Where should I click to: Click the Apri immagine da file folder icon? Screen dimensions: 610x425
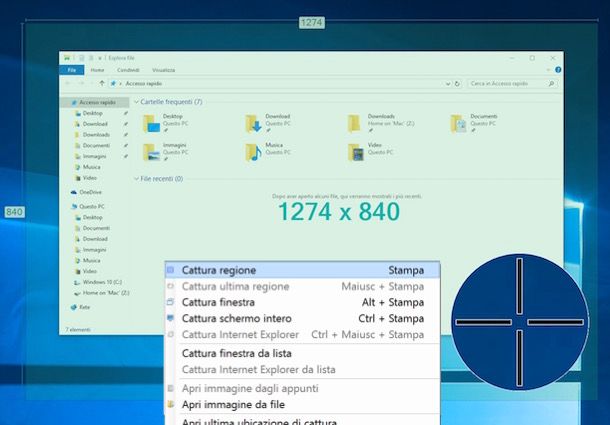(x=170, y=404)
